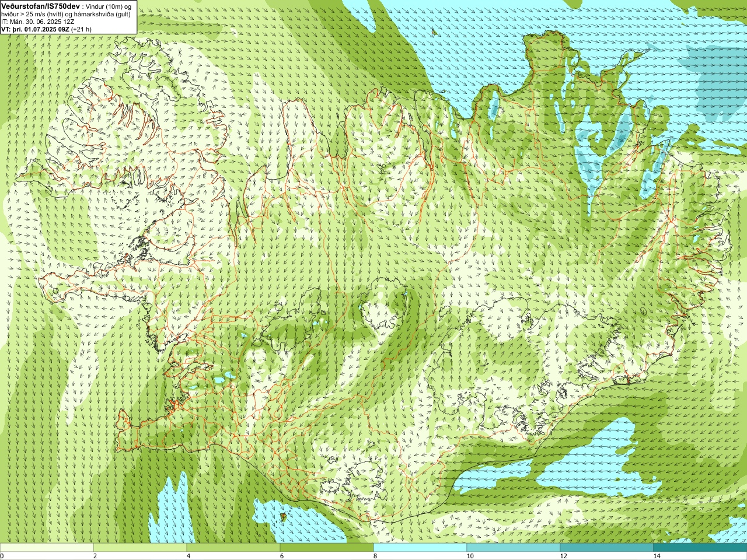Click the legend swatch between 6 and 8
The width and height of the screenshot is (747, 560).
pyautogui.click(x=327, y=548)
